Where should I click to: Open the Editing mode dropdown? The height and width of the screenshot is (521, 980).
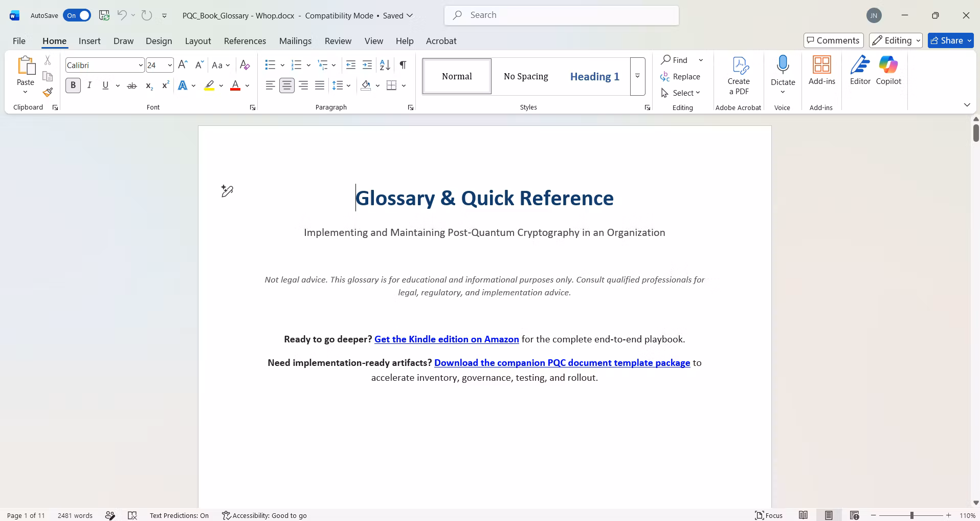896,40
